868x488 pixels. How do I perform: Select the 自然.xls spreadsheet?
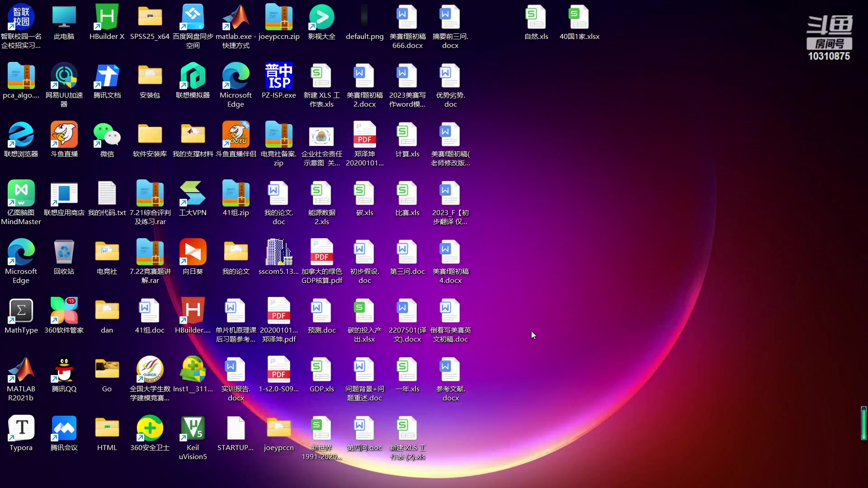tap(536, 22)
